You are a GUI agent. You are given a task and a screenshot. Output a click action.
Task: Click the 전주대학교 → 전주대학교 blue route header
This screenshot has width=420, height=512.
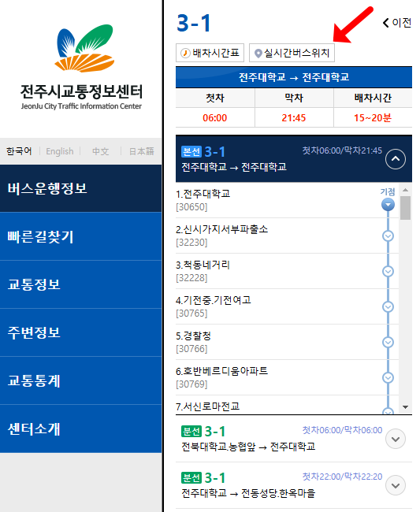[294, 77]
